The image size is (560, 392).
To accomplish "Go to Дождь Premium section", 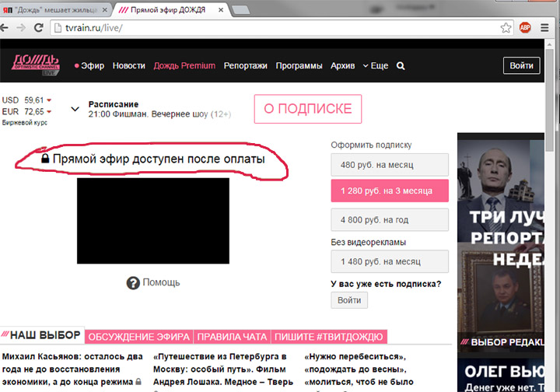I will (x=184, y=65).
